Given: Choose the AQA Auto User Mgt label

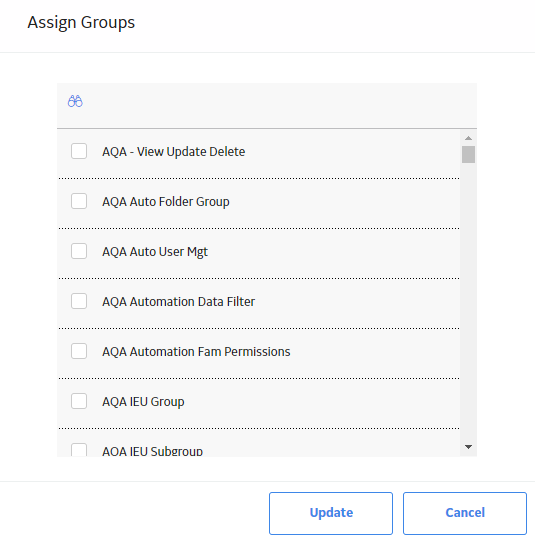Looking at the screenshot, I should [155, 252].
